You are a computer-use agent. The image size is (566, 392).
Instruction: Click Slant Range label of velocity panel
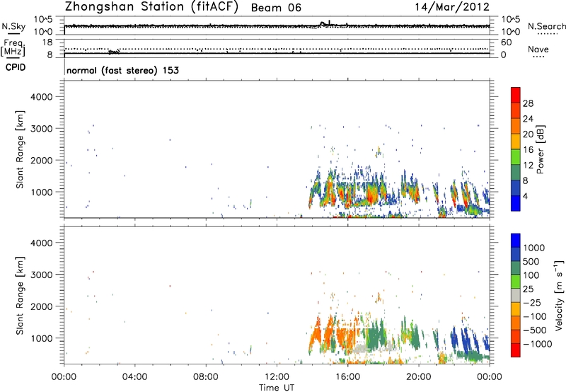(20, 296)
